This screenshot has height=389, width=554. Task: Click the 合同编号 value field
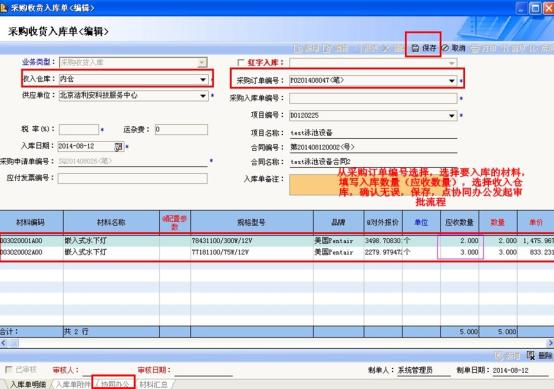(x=373, y=147)
